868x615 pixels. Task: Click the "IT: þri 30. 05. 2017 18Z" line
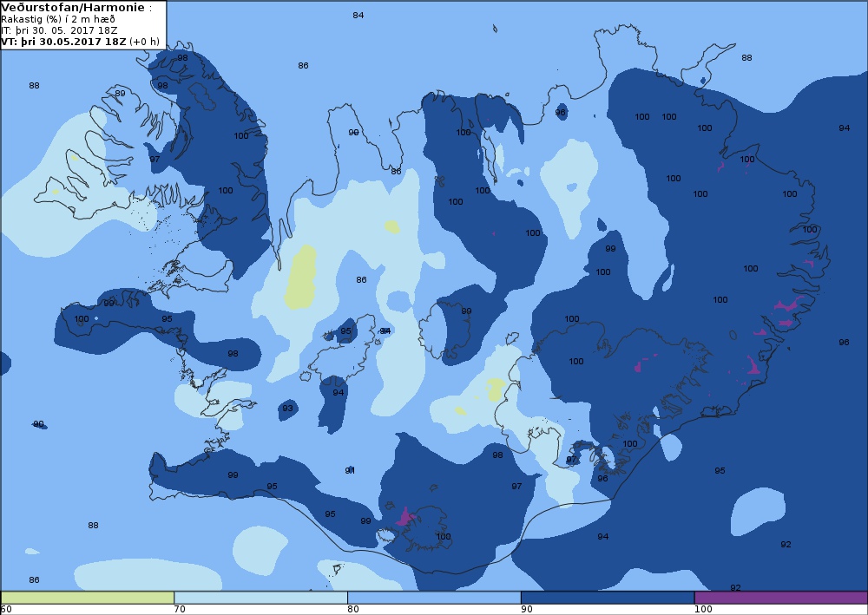59,30
